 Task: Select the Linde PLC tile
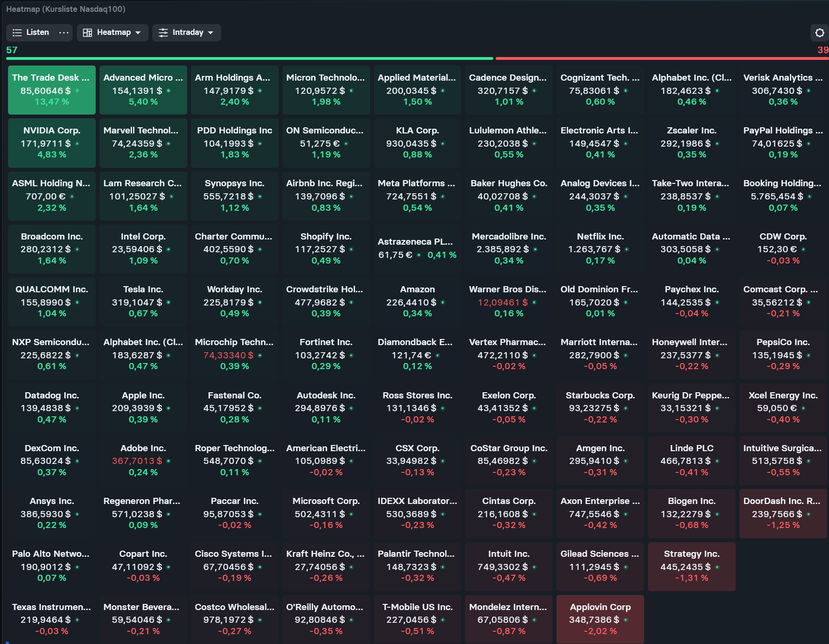pos(692,461)
